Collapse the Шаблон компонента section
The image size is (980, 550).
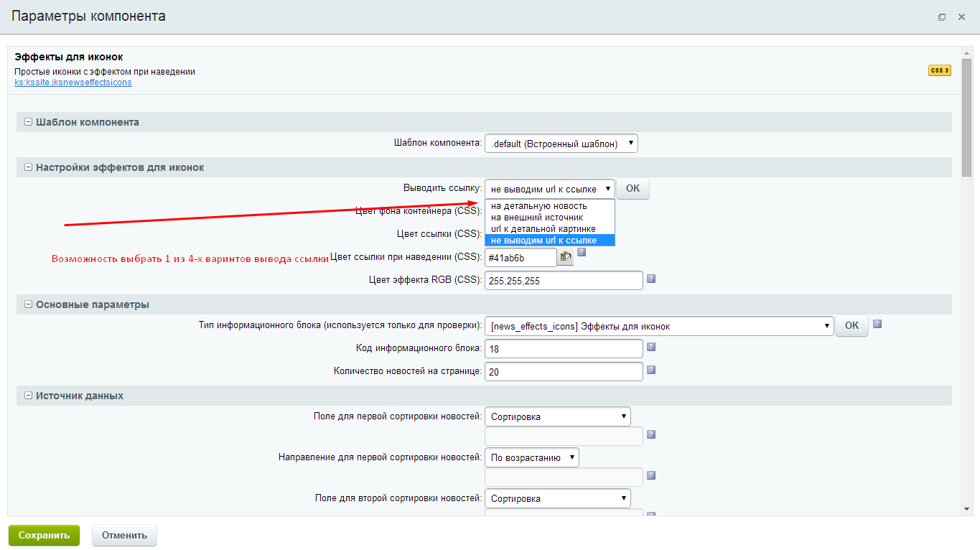click(x=29, y=122)
